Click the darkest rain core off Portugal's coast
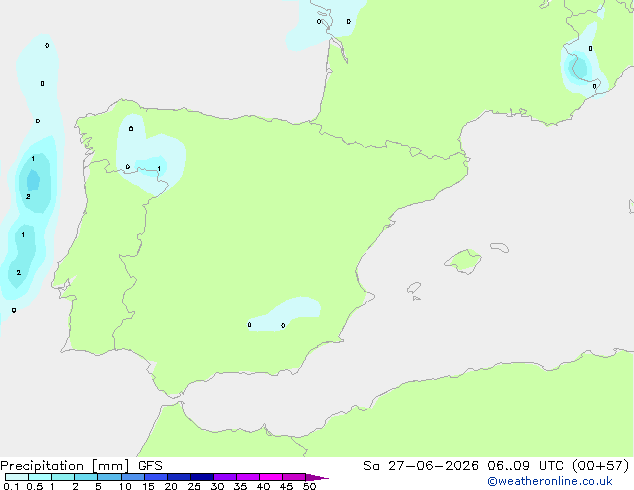Screen dimensions: 634x490 click(x=33, y=180)
